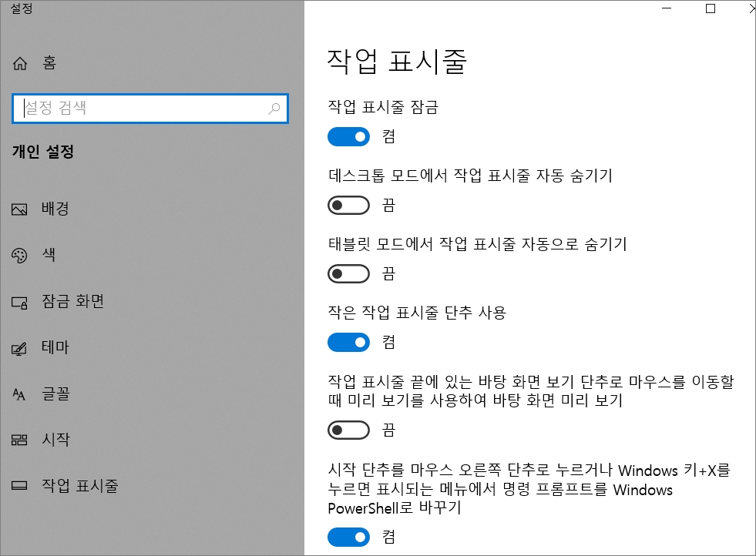Disable the PowerShell replacement toggle
The width and height of the screenshot is (756, 556).
[x=348, y=537]
